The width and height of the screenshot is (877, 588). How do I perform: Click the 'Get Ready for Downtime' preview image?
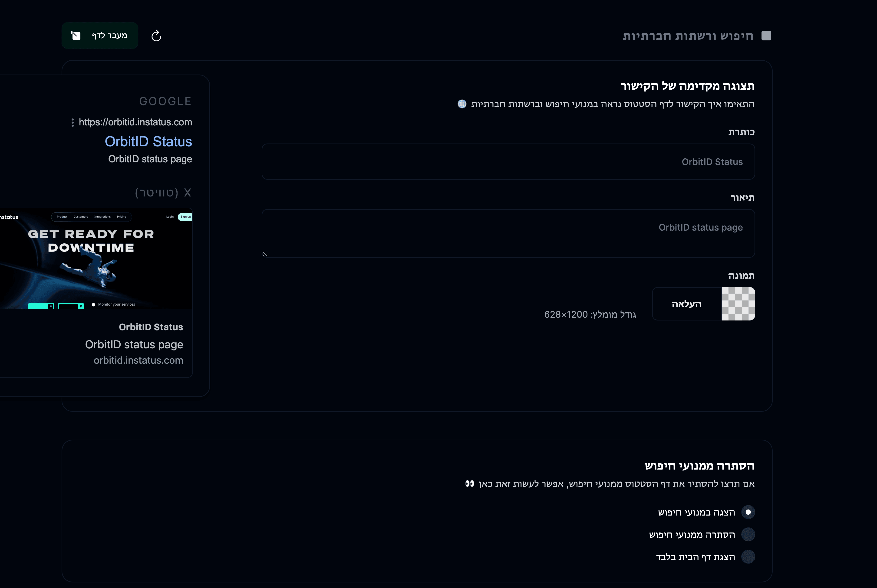[96, 259]
